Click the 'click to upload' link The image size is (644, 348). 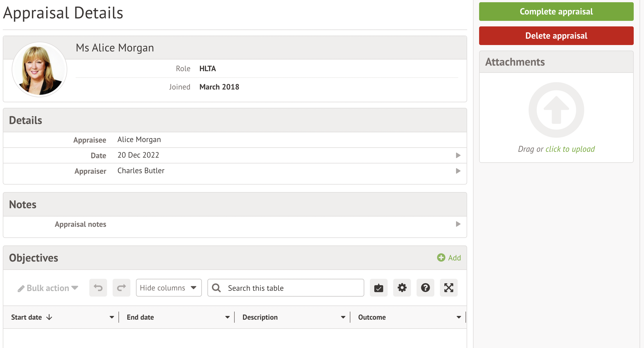[570, 149]
